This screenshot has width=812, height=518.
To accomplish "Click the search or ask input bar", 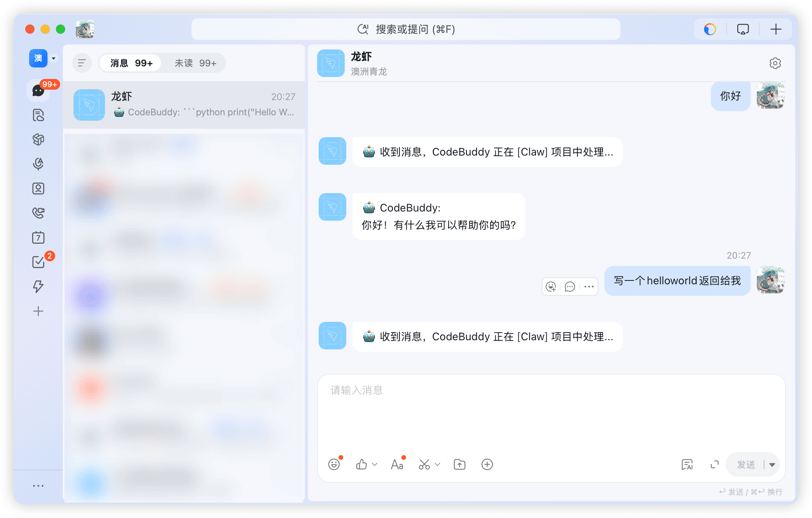I will [406, 29].
